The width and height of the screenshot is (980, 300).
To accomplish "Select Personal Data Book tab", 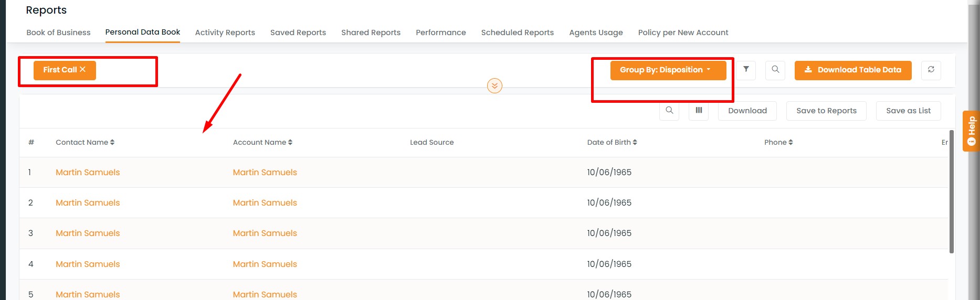I will point(143,32).
